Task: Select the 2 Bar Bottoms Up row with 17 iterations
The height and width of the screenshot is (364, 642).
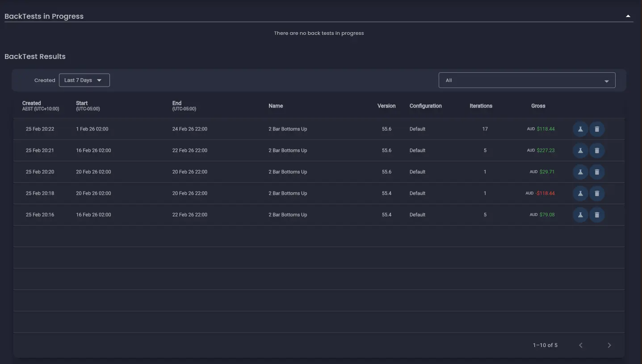Action: 288,129
